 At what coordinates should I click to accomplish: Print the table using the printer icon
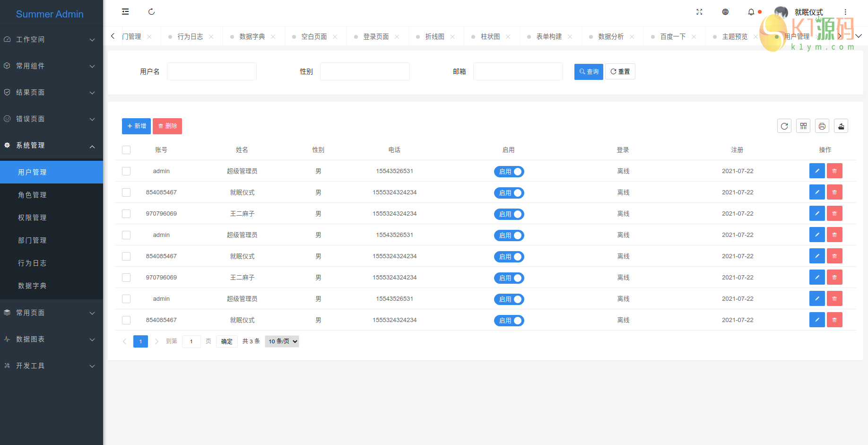click(822, 126)
